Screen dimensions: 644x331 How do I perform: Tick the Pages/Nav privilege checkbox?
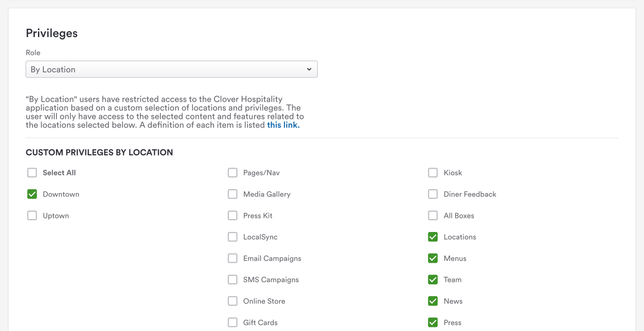233,173
